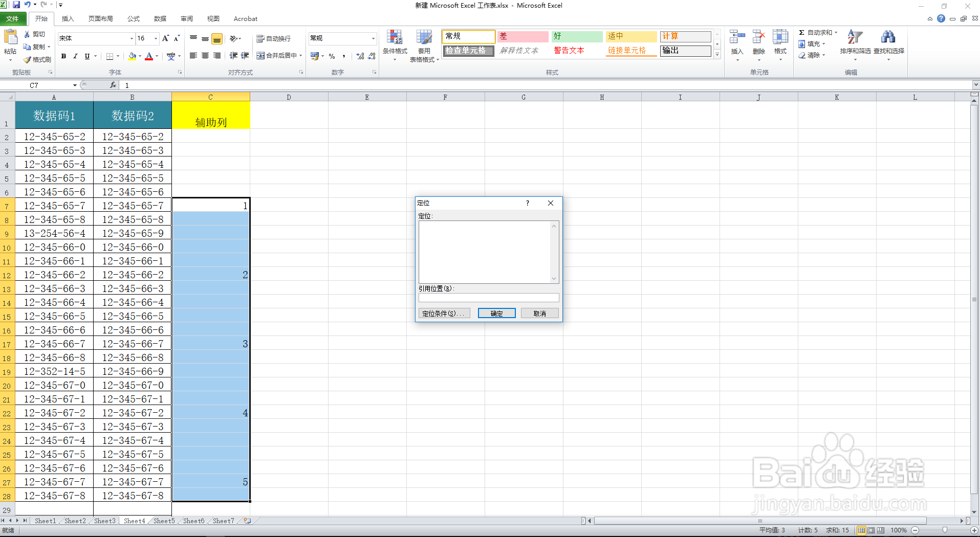Open Find and Select (查找和选择)
This screenshot has width=980, height=537.
(889, 45)
